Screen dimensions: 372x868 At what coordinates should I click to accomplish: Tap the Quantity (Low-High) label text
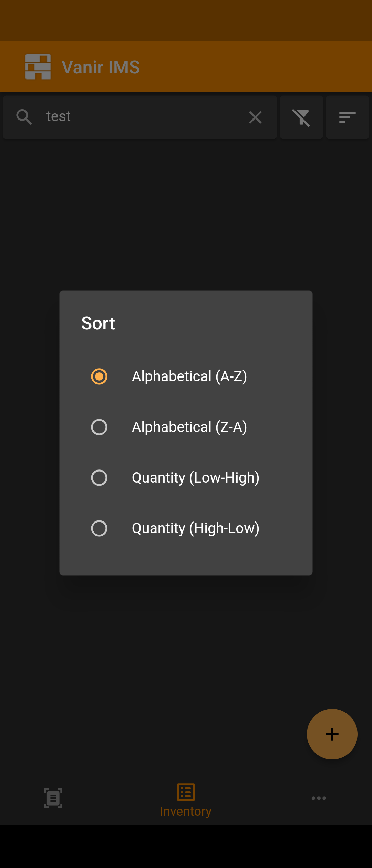tap(196, 478)
